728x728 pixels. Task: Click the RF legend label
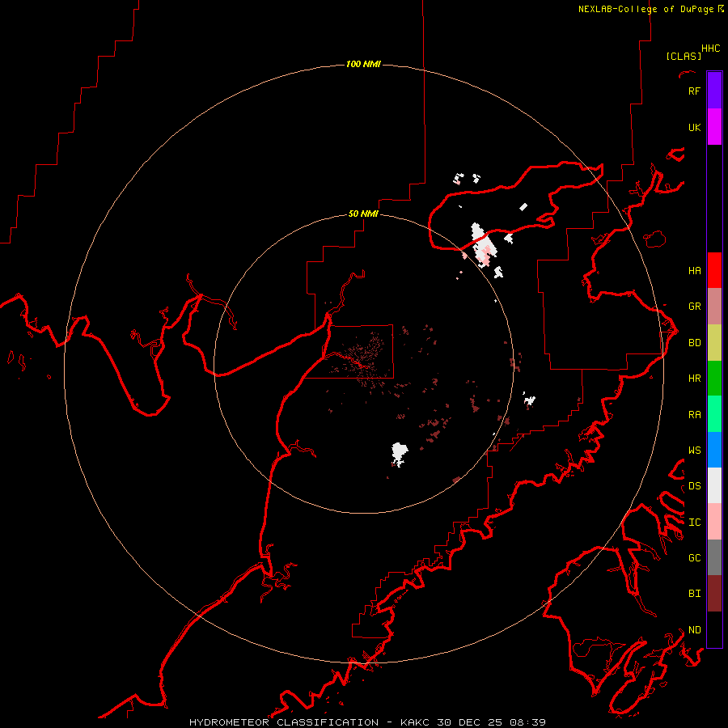tap(694, 91)
